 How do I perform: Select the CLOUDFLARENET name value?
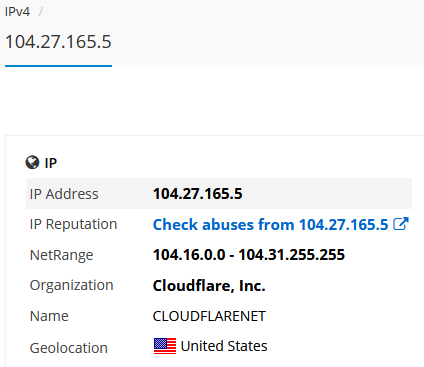[x=209, y=316]
